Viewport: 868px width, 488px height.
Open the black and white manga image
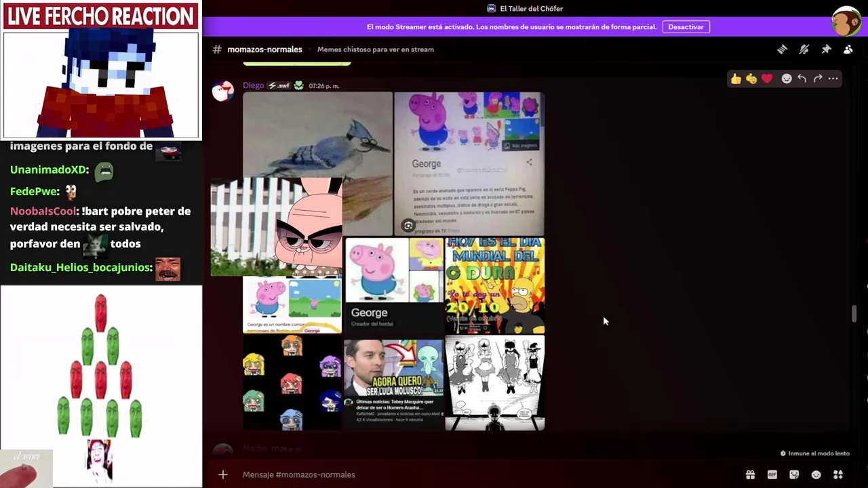495,383
